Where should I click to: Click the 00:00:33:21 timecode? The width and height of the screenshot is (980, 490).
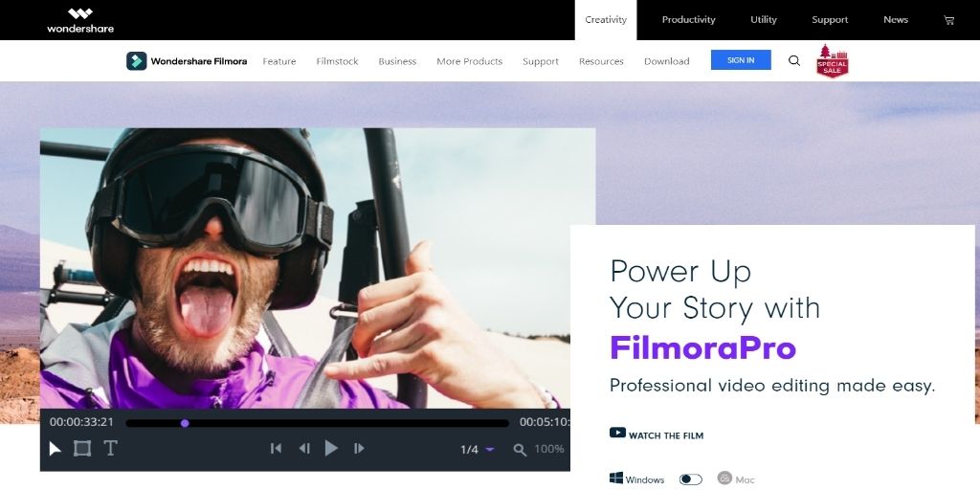point(81,422)
